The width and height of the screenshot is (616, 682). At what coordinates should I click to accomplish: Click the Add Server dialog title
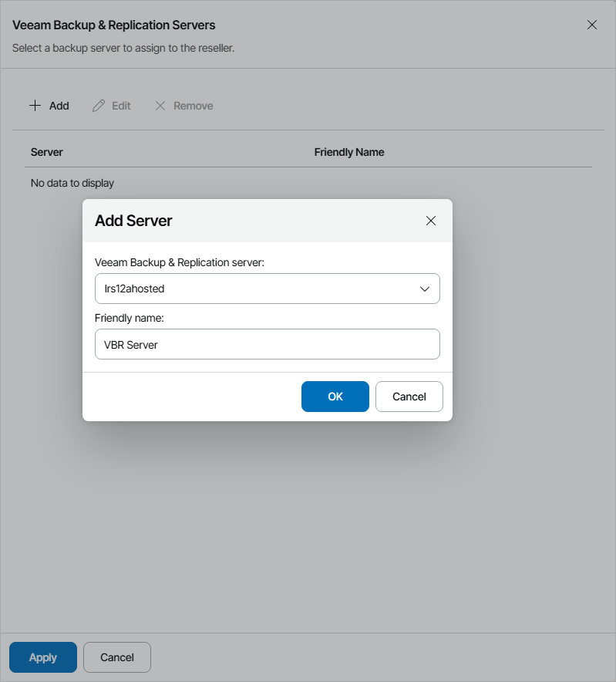(x=133, y=221)
